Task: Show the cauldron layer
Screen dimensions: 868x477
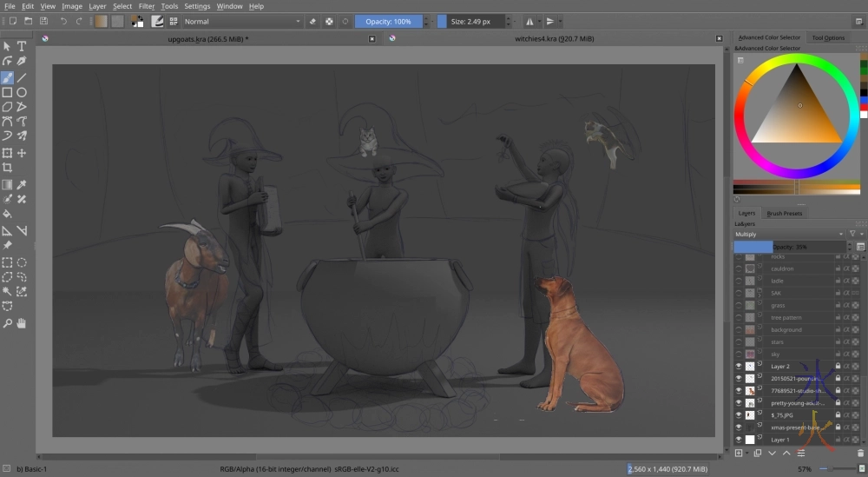Action: pyautogui.click(x=740, y=269)
